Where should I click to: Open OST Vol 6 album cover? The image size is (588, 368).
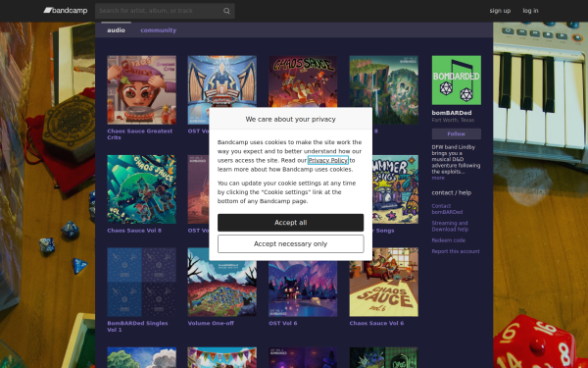pyautogui.click(x=303, y=289)
